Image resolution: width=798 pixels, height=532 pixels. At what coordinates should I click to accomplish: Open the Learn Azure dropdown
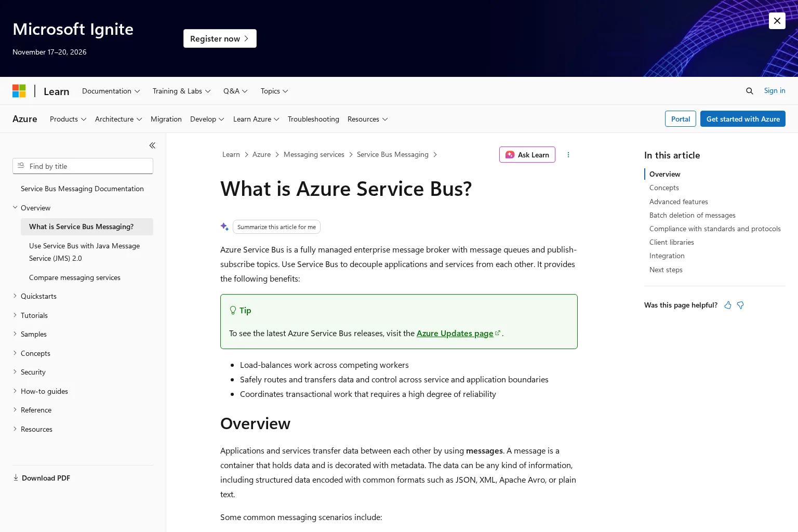256,119
